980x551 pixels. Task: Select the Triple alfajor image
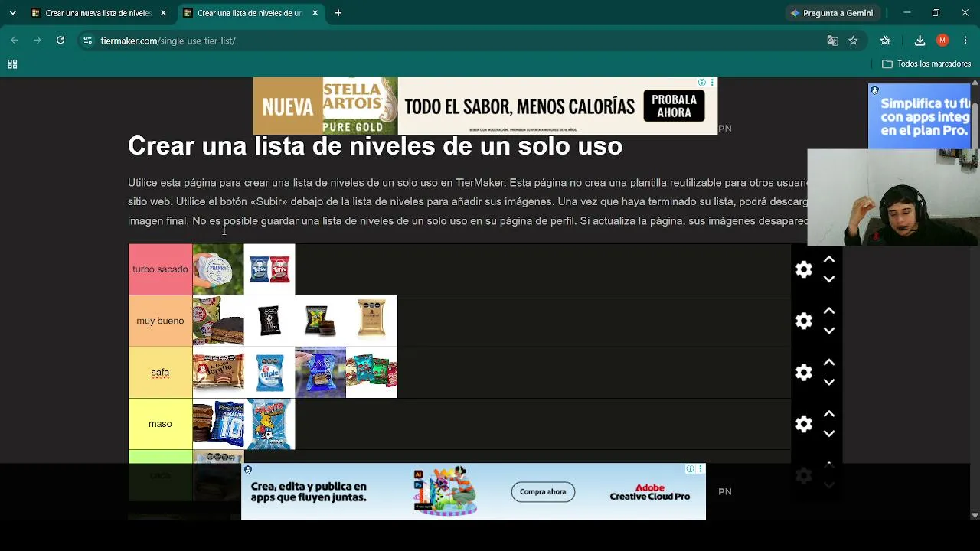[x=269, y=373]
